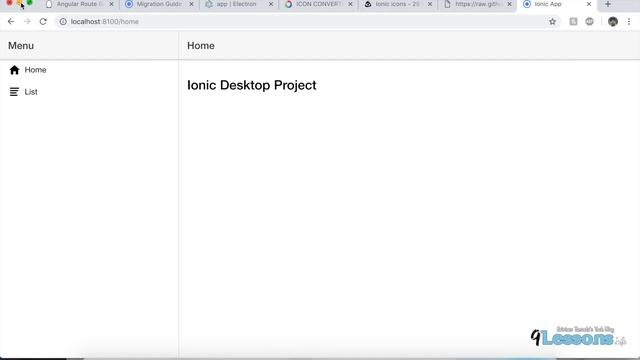
Task: Switch to the https://raw.gith tab
Action: tap(477, 4)
